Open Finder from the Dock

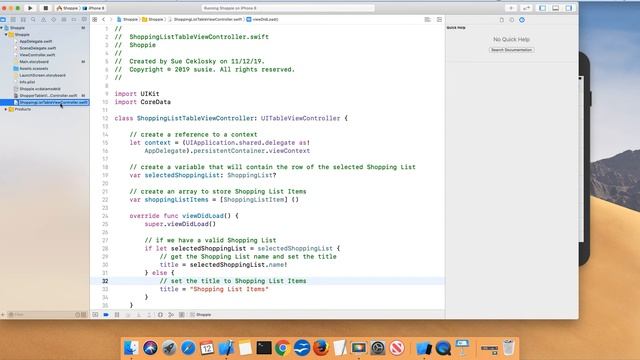(x=131, y=348)
